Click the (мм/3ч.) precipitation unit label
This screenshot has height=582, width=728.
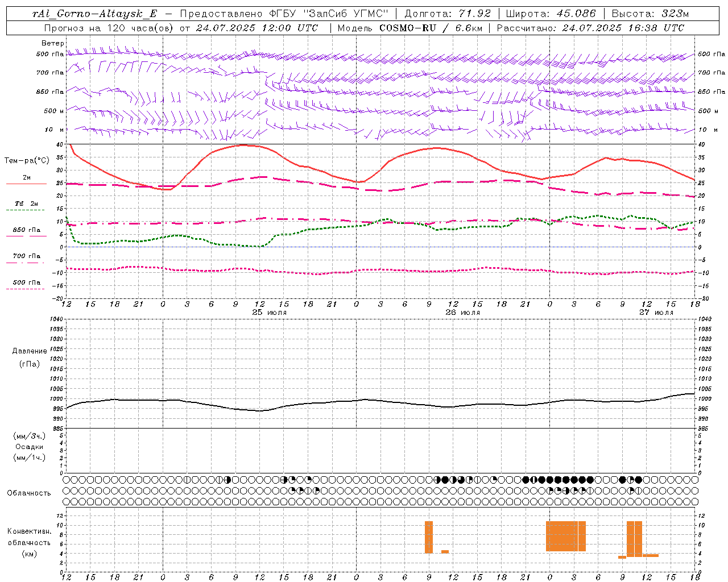click(x=30, y=436)
